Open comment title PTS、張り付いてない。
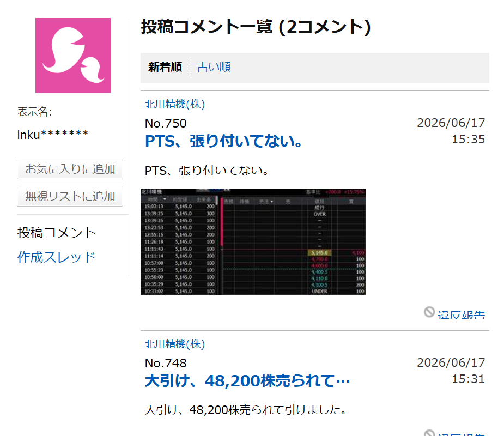This screenshot has width=504, height=436. 224,141
